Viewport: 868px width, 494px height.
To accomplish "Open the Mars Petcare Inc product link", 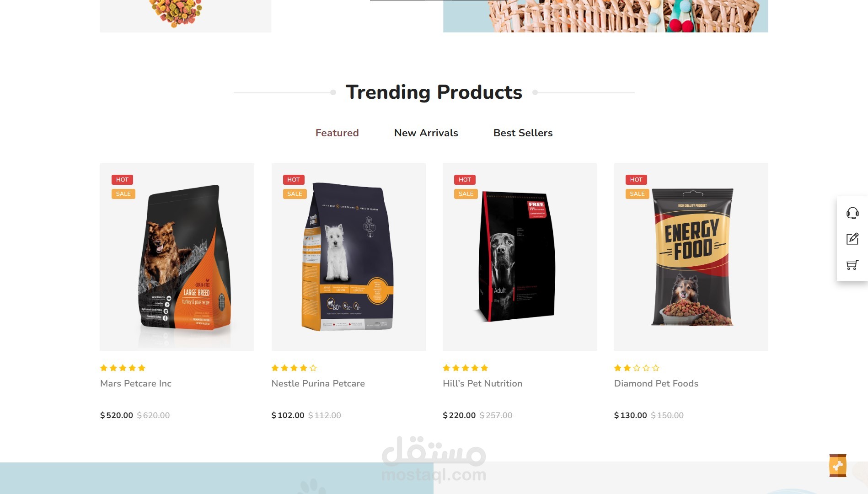I will 136,384.
